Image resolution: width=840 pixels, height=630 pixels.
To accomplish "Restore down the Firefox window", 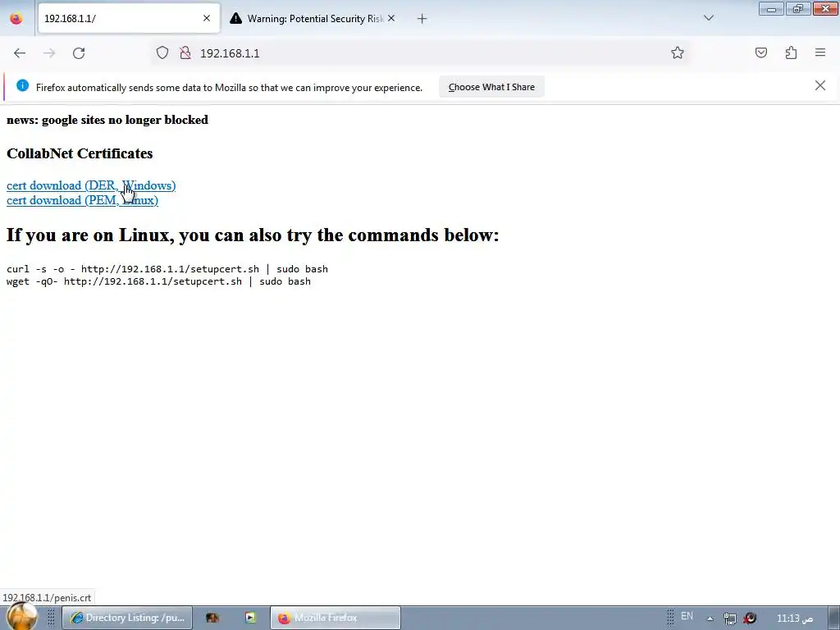I will [x=798, y=9].
